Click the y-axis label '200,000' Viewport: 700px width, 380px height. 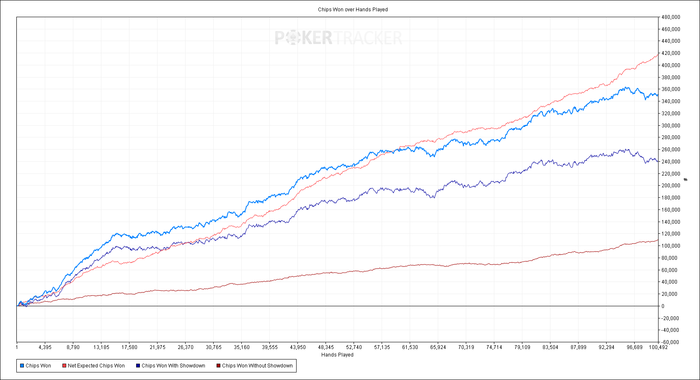click(671, 186)
